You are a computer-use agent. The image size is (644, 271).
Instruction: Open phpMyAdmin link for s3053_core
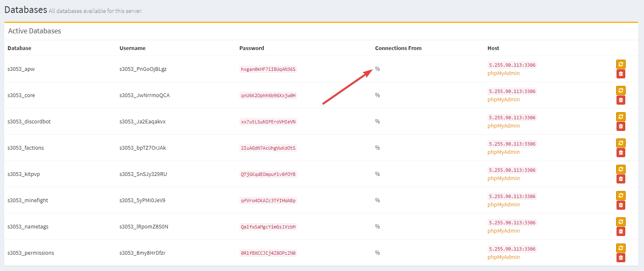point(503,100)
